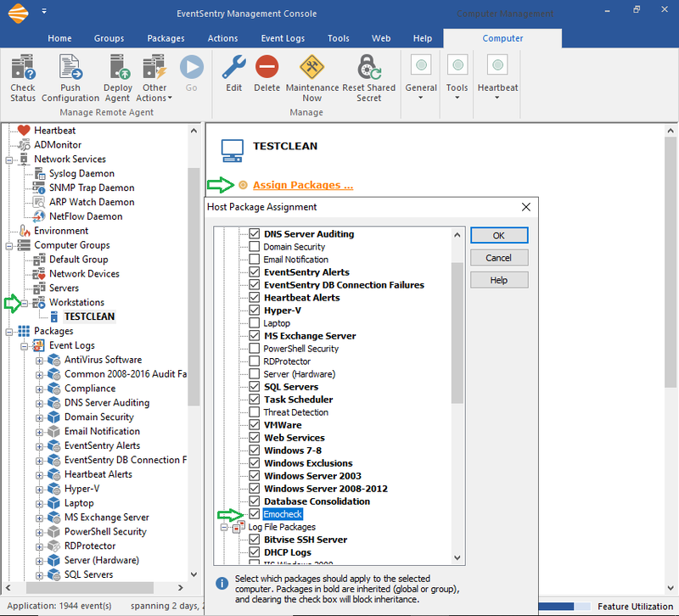679x616 pixels.
Task: Select the SNMP Trap Daemon icon
Action: pyautogui.click(x=39, y=188)
